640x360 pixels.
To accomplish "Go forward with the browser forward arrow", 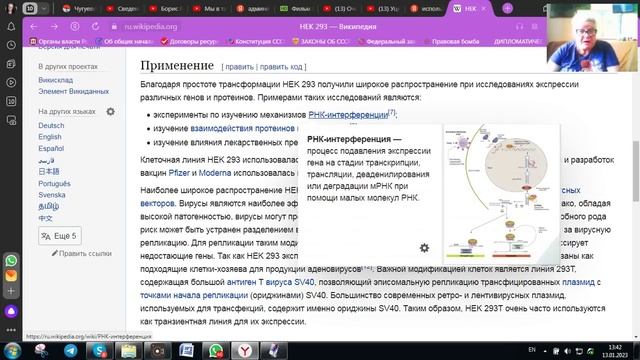I will coord(54,27).
